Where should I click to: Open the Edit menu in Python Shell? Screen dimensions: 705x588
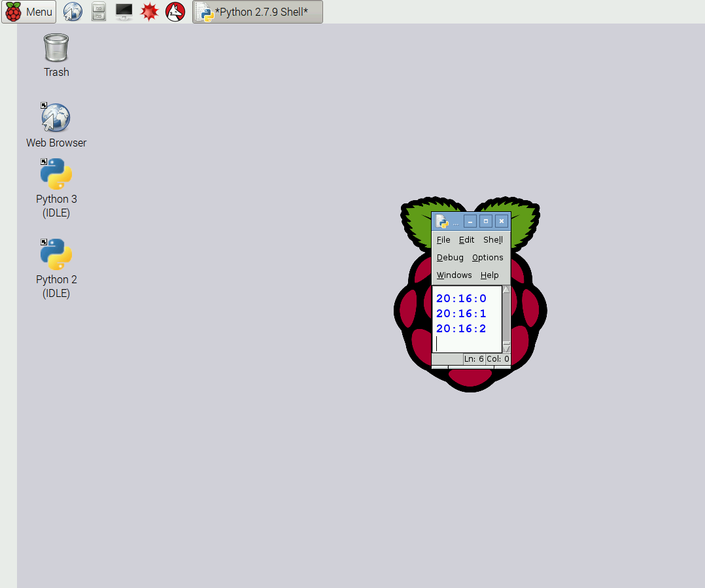click(466, 239)
